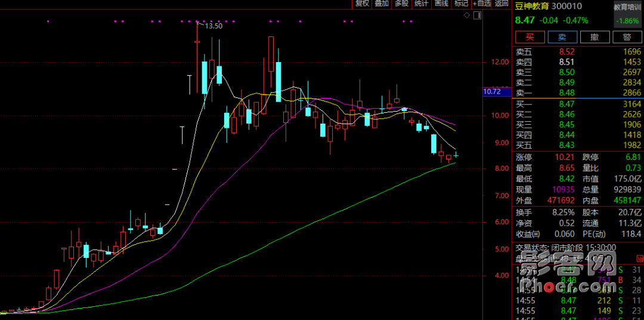This screenshot has width=644, height=320.
Task: Click the 跌停 value 6.81
Action: 633,157
